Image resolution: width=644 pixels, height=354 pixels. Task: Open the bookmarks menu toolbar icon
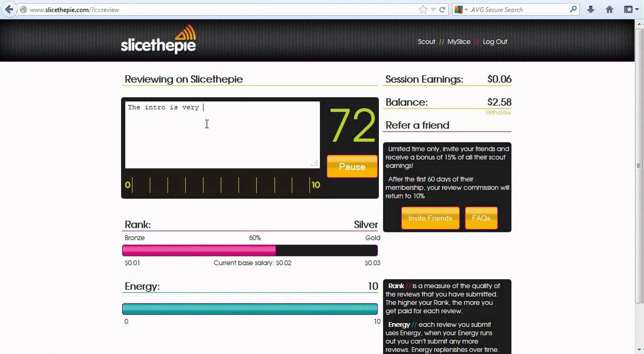(631, 9)
